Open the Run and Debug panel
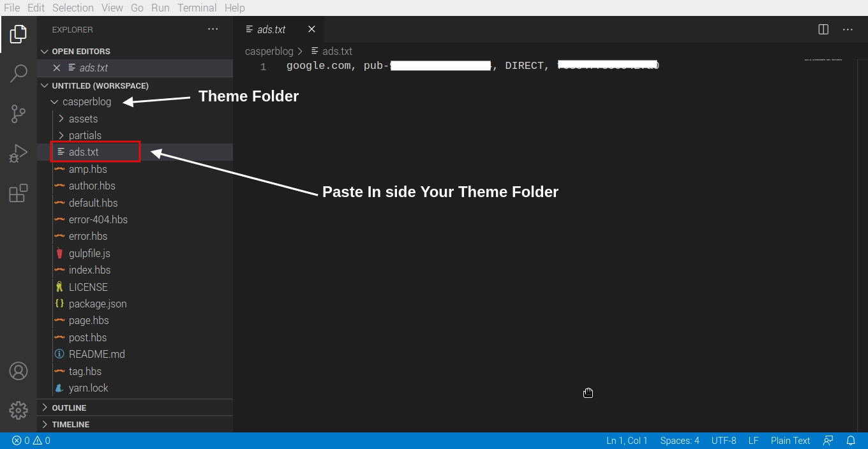 click(x=18, y=153)
